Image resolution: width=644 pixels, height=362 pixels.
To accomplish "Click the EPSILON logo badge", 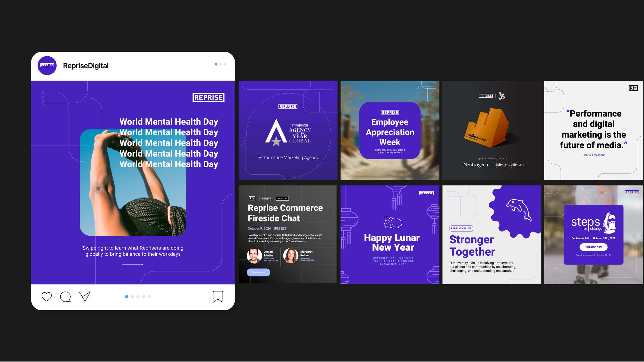I will (x=282, y=199).
